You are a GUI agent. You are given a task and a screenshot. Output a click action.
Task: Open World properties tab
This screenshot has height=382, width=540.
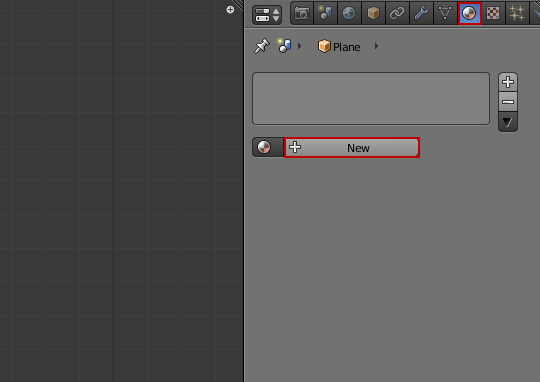(x=349, y=13)
